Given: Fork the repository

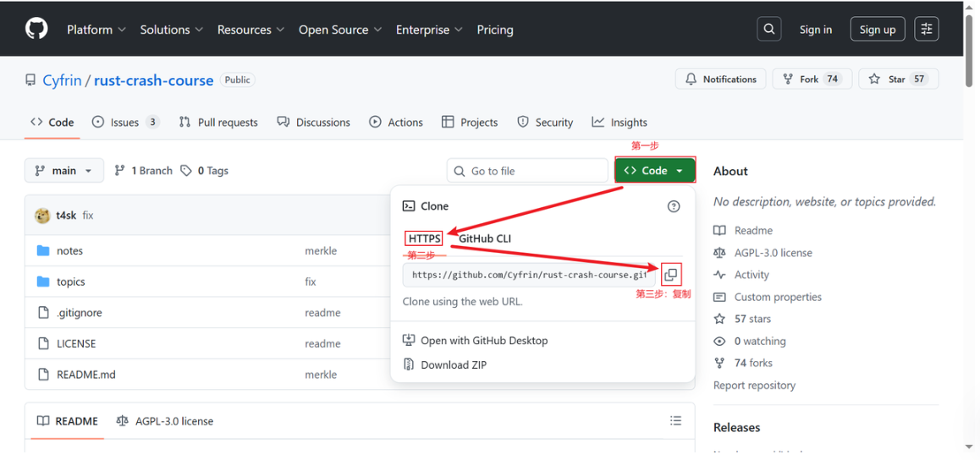Looking at the screenshot, I should click(812, 79).
